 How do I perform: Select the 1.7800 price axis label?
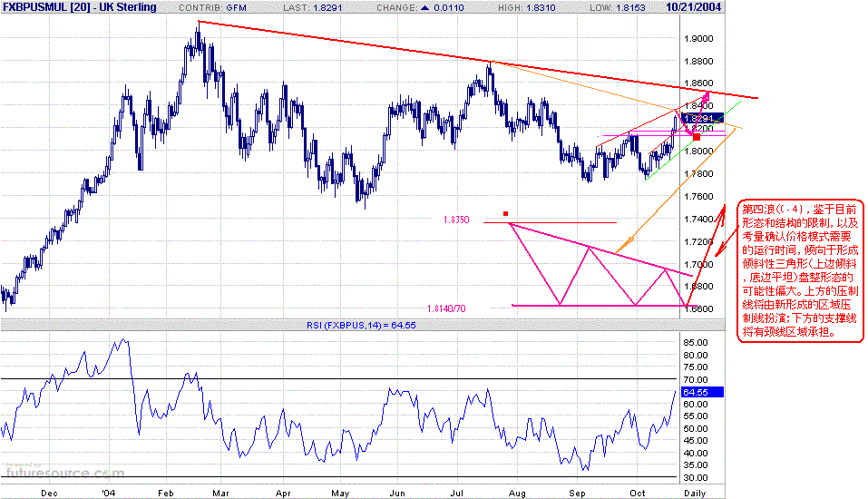[698, 174]
